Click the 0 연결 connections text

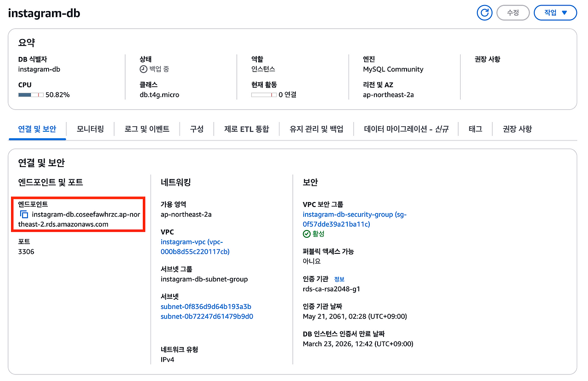pos(288,95)
